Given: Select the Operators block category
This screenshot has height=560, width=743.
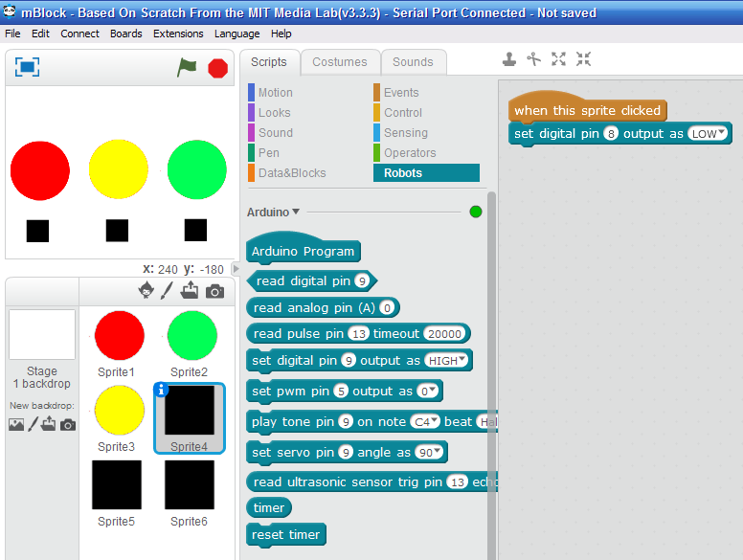Looking at the screenshot, I should tap(405, 153).
